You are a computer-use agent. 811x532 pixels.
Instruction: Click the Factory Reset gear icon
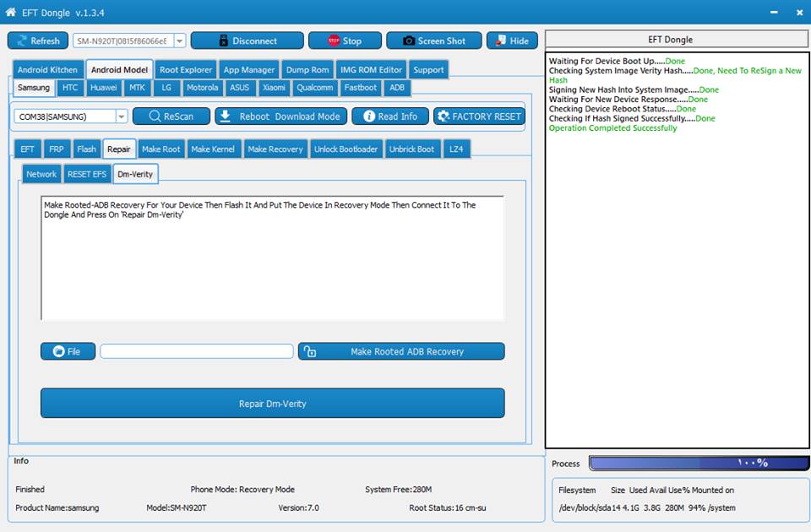tap(444, 117)
